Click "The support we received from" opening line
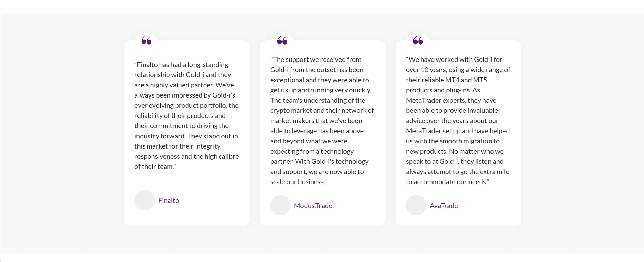This screenshot has height=262, width=644. (x=316, y=59)
